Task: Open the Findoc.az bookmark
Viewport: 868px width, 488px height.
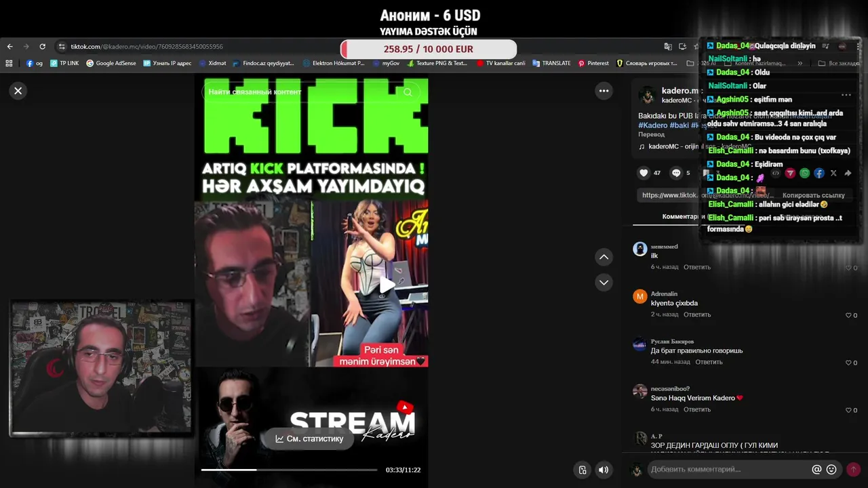Action: coord(263,63)
